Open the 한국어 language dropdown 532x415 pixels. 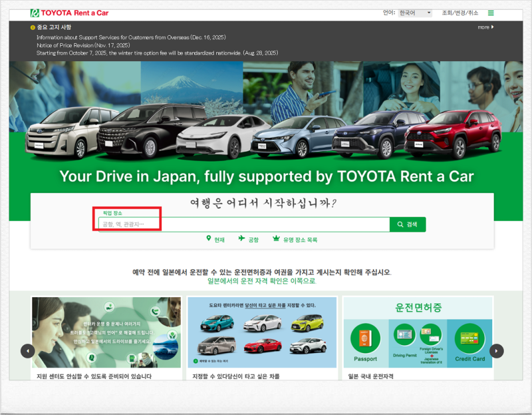point(415,13)
